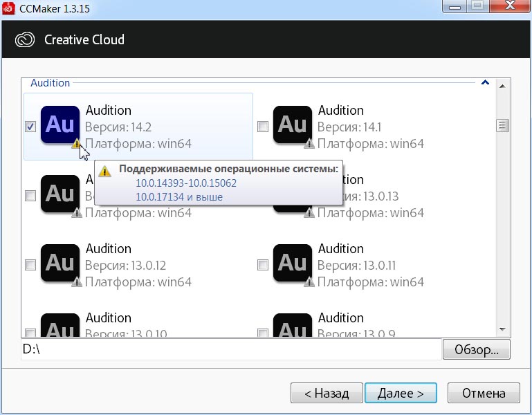Click the Audition group header label
The width and height of the screenshot is (532, 415).
tap(51, 83)
